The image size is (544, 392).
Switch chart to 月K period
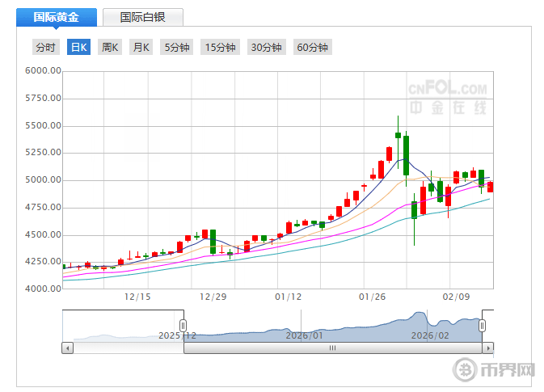pos(141,48)
